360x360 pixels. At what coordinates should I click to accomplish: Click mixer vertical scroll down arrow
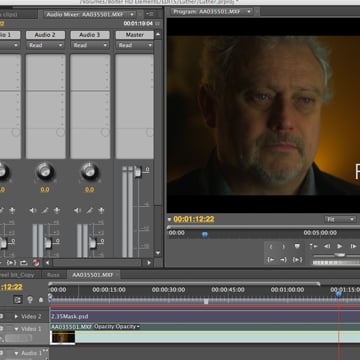point(158,253)
